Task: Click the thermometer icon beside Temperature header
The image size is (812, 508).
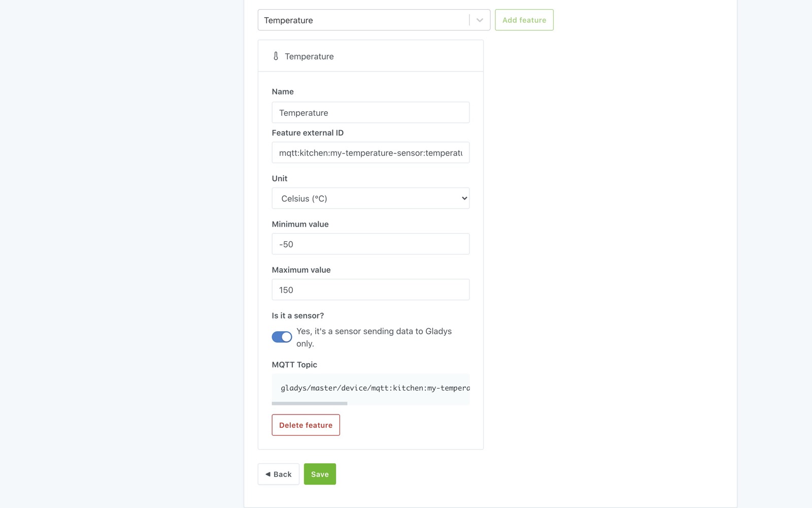Action: point(276,56)
